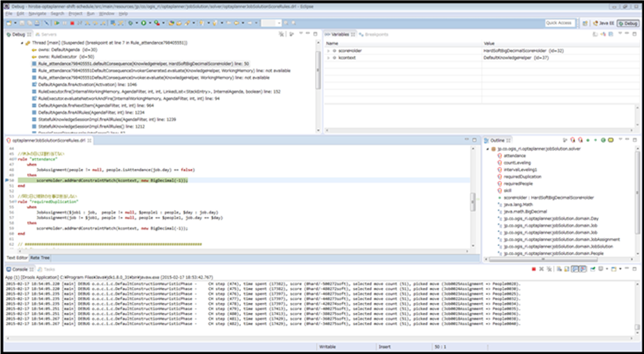Click the Quick Access field
The image size is (644, 354).
click(560, 23)
